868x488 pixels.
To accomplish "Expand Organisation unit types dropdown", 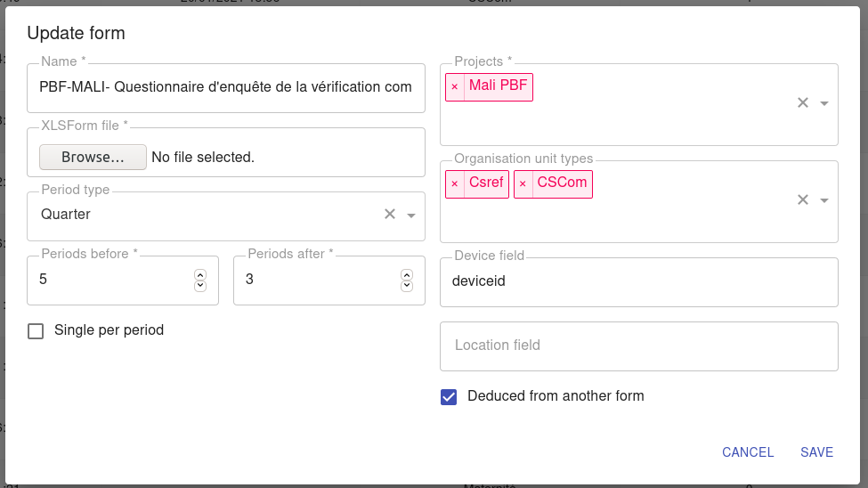I will coord(824,200).
